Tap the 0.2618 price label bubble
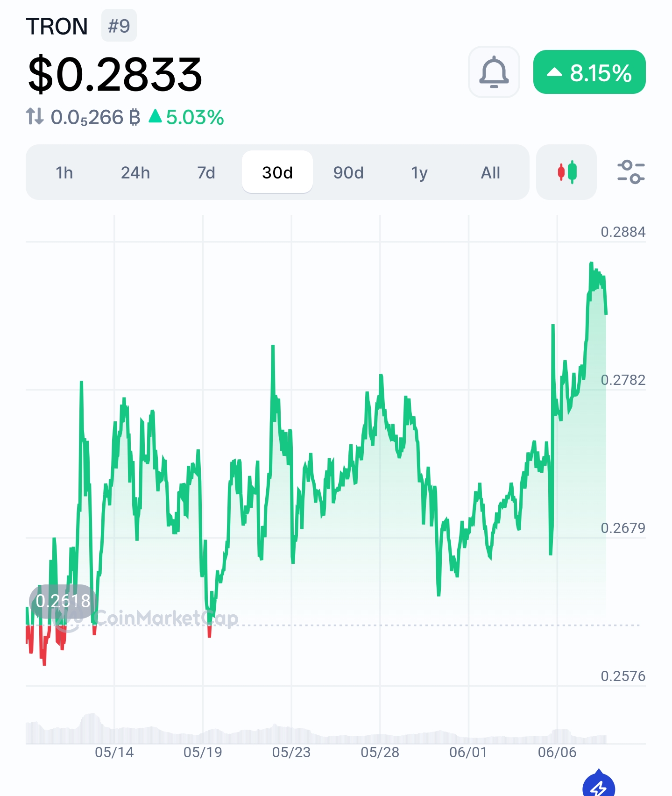Viewport: 672px width, 796px height. click(x=63, y=601)
